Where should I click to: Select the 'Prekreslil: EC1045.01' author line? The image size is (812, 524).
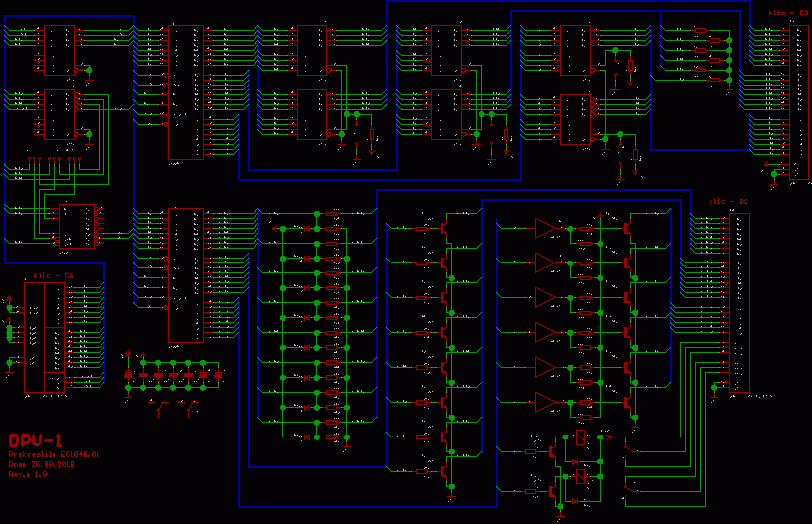tap(55, 453)
